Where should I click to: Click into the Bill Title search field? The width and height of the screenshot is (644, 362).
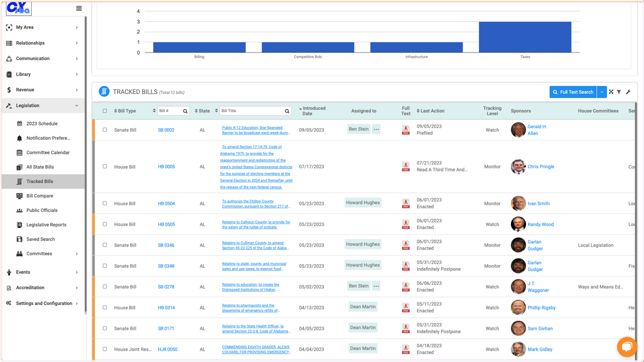[x=251, y=111]
